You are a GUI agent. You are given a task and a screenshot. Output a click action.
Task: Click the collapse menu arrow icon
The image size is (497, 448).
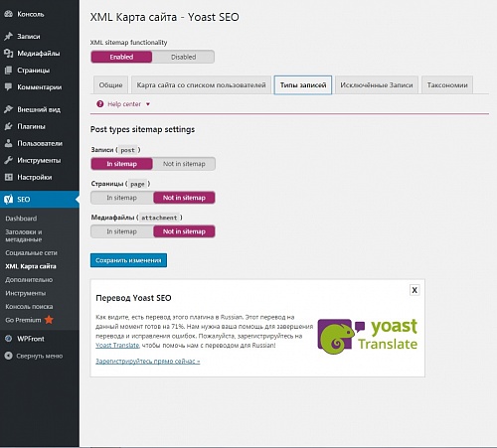coord(9,356)
